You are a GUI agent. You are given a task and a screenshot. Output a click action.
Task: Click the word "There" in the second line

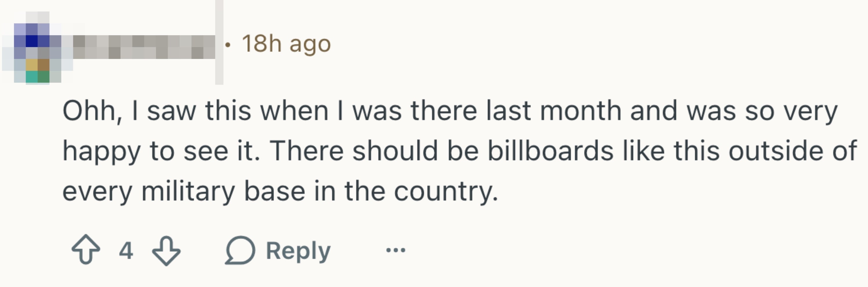tap(306, 150)
